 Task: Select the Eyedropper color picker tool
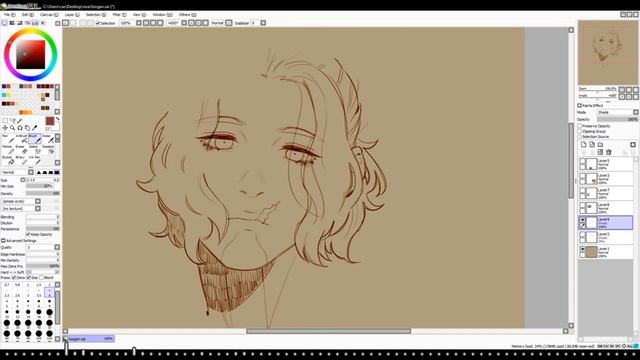coord(35,128)
